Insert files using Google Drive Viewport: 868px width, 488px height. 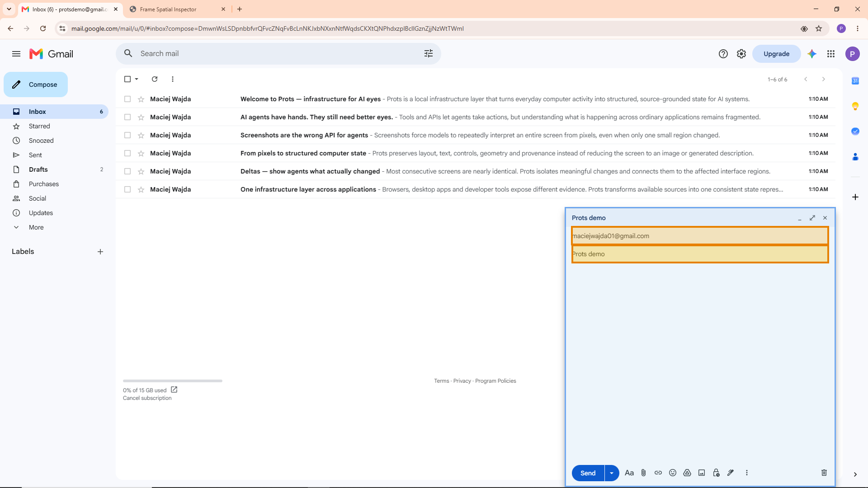click(x=687, y=473)
